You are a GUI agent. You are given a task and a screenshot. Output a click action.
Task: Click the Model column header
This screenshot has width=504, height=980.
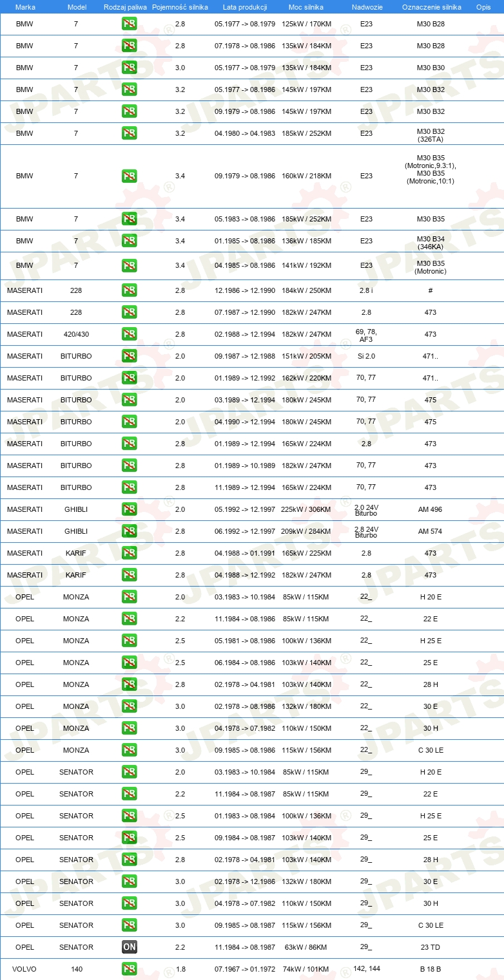coord(76,7)
